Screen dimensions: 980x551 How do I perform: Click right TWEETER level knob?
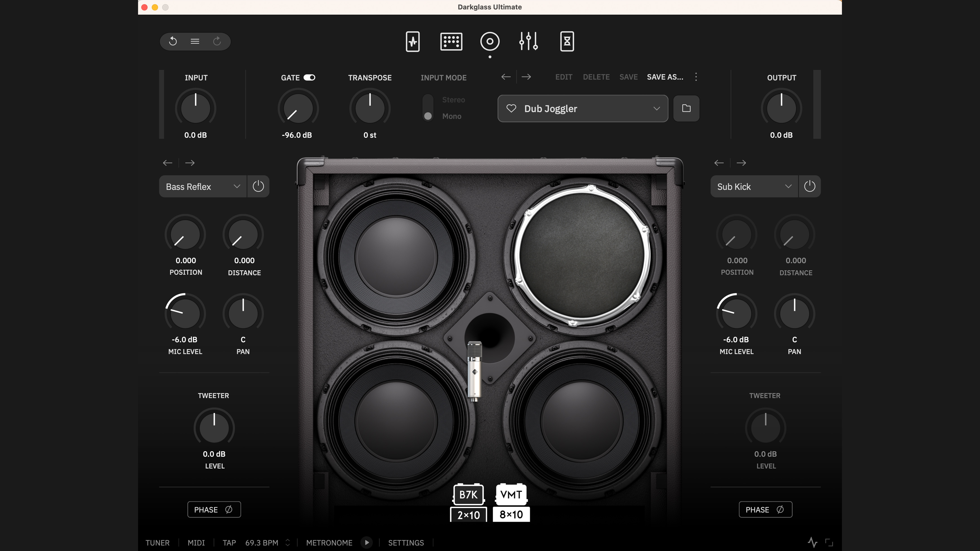click(766, 428)
